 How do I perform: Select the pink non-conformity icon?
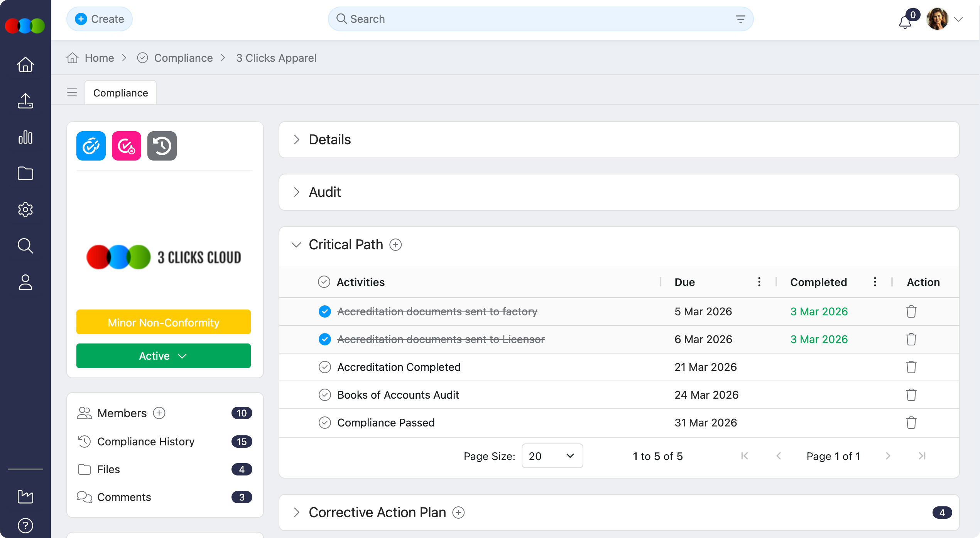click(126, 145)
